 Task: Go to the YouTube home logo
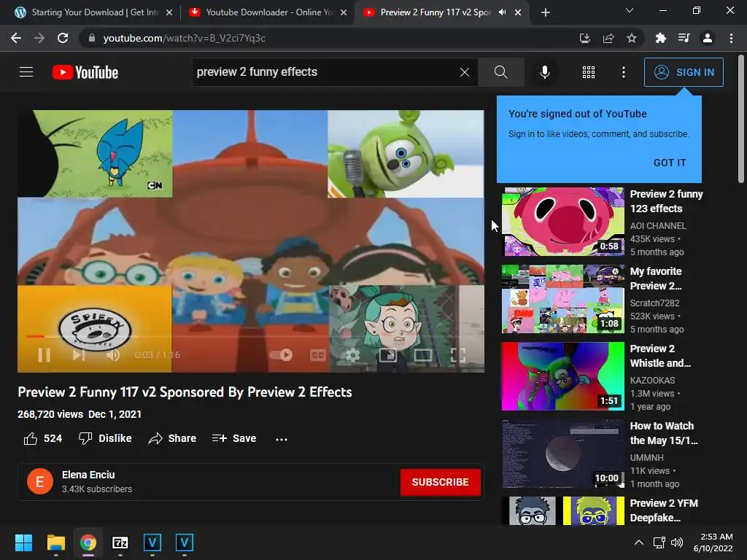tap(85, 72)
